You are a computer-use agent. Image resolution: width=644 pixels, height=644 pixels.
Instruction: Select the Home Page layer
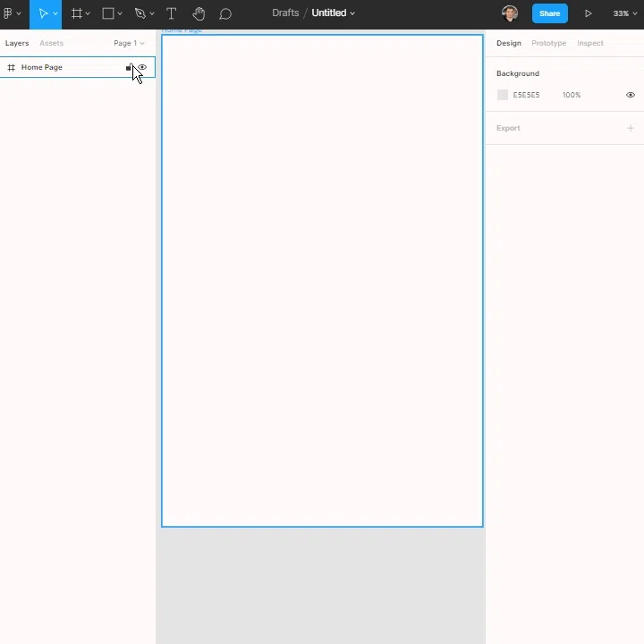[77, 67]
